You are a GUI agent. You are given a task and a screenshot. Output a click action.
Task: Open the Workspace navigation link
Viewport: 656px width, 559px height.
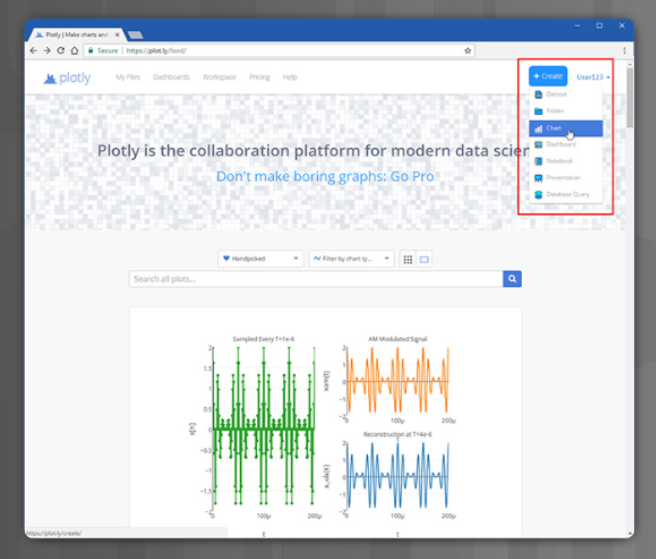click(219, 77)
